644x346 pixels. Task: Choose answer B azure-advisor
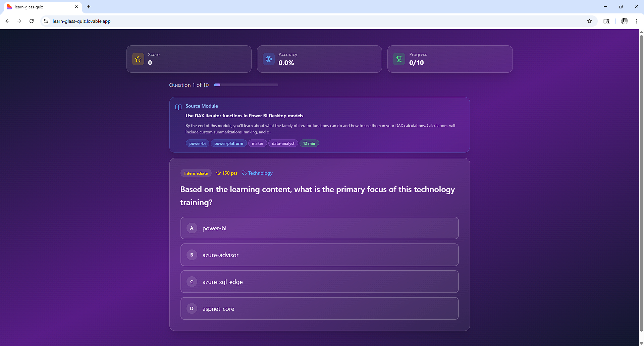point(319,255)
